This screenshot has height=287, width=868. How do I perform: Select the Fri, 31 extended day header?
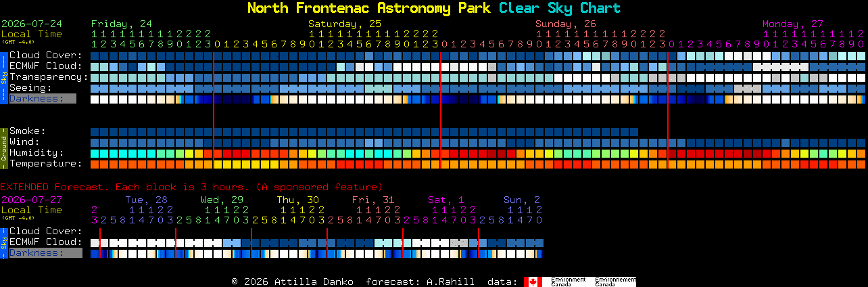tap(373, 200)
